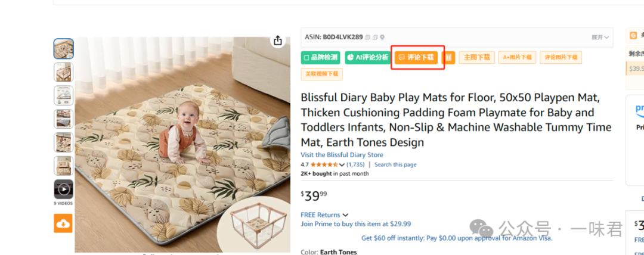Click the orange cloud download icon
Viewport: 644px width, 255px height.
point(63,223)
